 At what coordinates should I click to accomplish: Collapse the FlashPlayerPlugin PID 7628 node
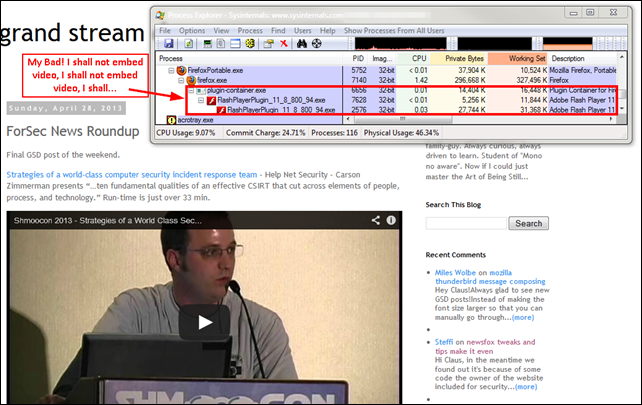pos(201,100)
